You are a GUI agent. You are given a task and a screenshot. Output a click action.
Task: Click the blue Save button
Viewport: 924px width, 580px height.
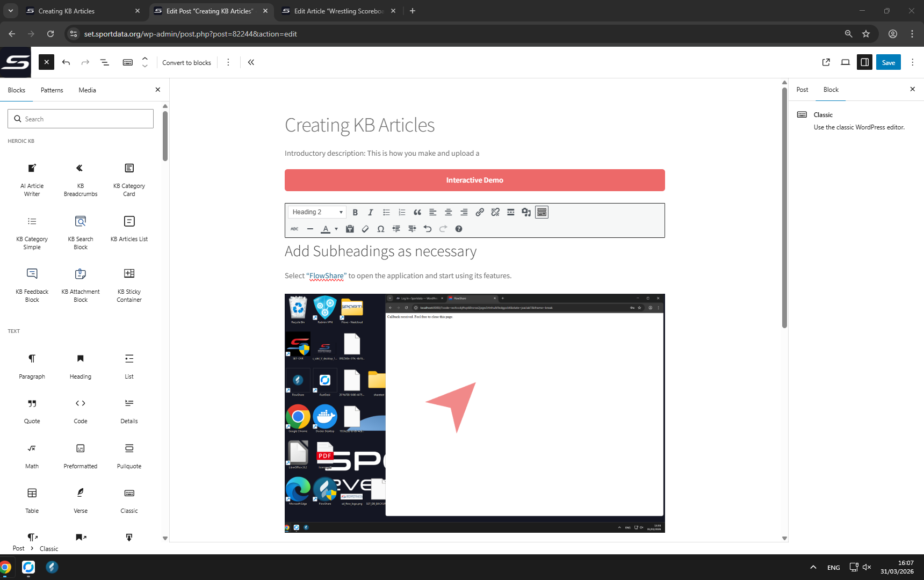click(x=888, y=62)
